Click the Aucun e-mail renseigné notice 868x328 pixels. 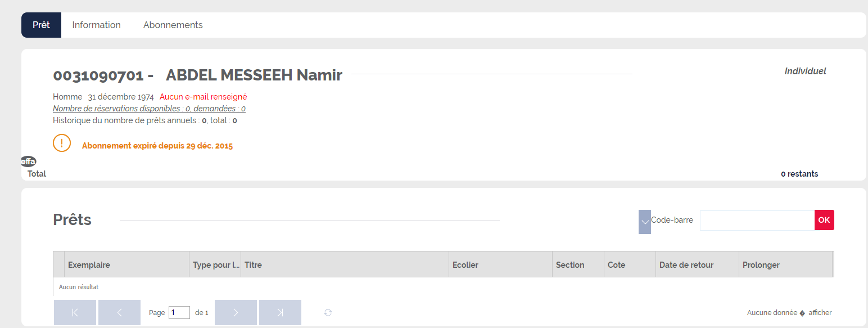204,97
